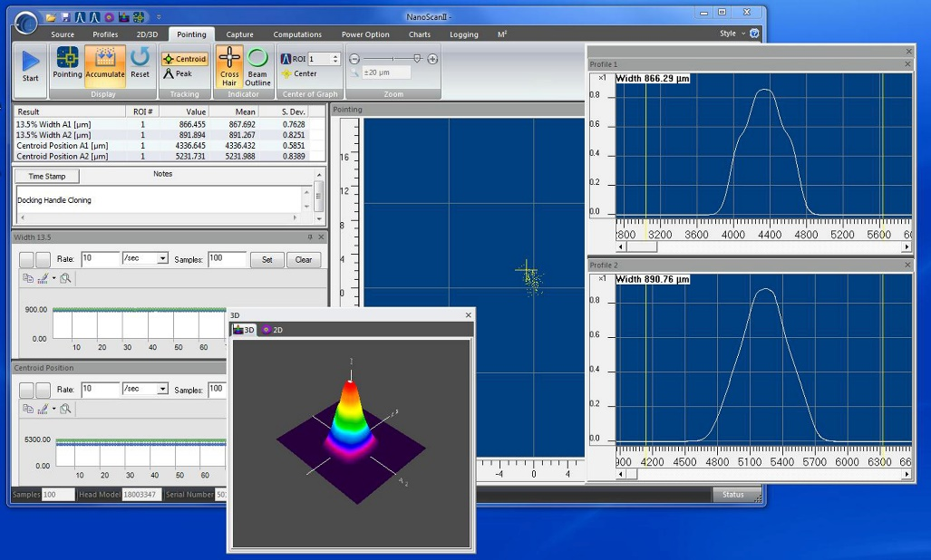Open the Logging ribbon tab

click(x=464, y=34)
